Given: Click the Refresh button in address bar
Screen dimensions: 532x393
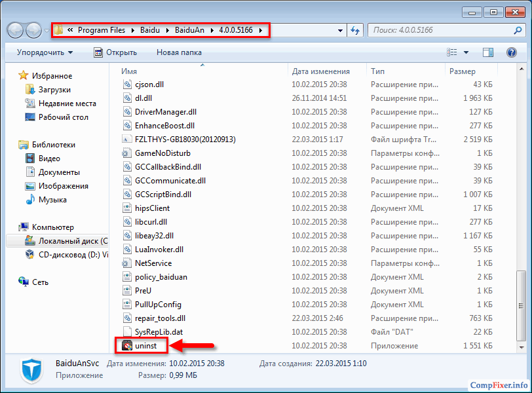Looking at the screenshot, I should coord(355,31).
